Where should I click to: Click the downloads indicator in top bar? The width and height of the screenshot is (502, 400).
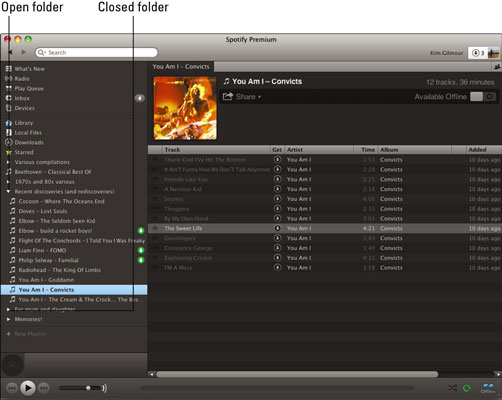point(478,53)
